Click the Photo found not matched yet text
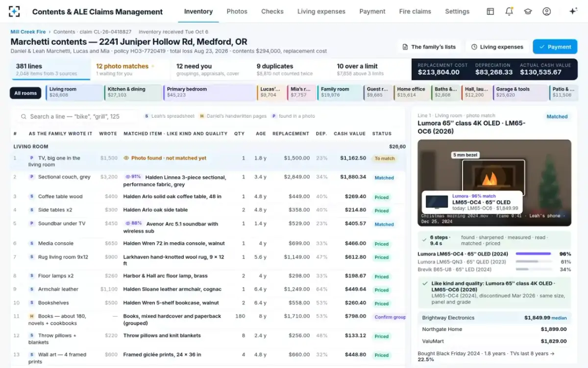This screenshot has height=368, width=588. coord(169,158)
